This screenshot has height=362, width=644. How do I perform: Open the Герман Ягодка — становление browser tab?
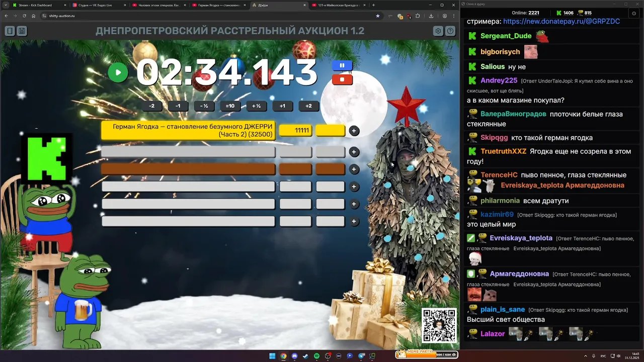click(218, 5)
